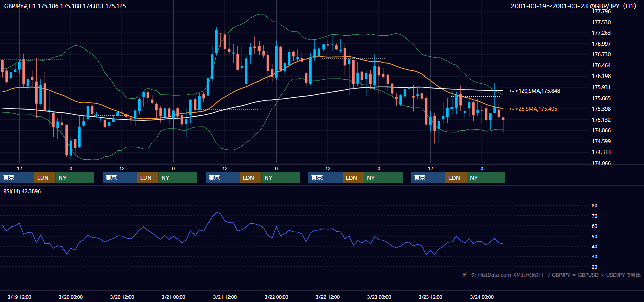
Task: Click RSI scale value 40
Action: (x=594, y=246)
